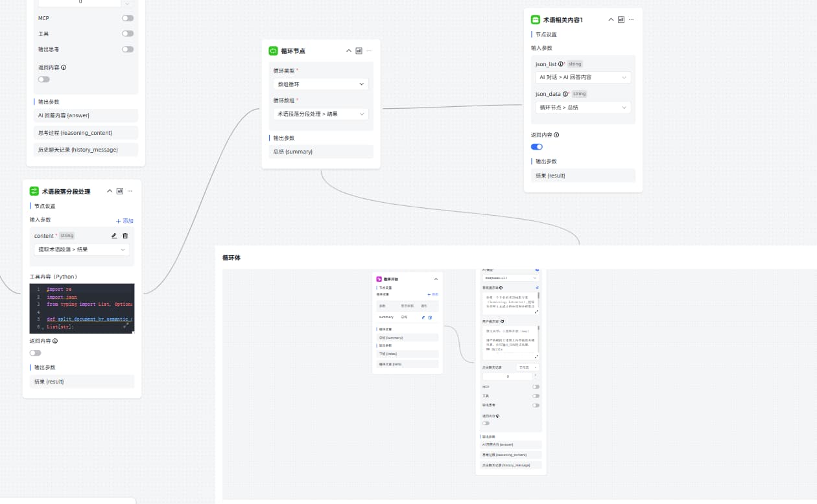
Task: Delete the content input parameter
Action: [x=125, y=236]
